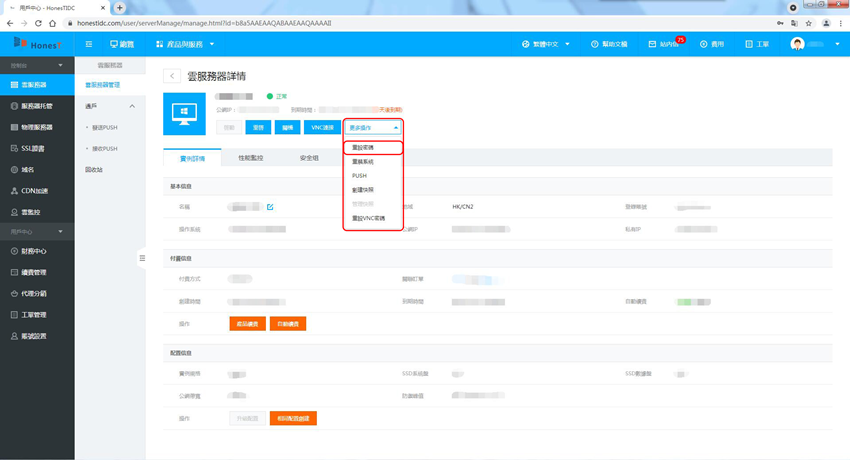Image resolution: width=850 pixels, height=460 pixels.
Task: Switch to the 實例詳情 tab
Action: (x=192, y=158)
